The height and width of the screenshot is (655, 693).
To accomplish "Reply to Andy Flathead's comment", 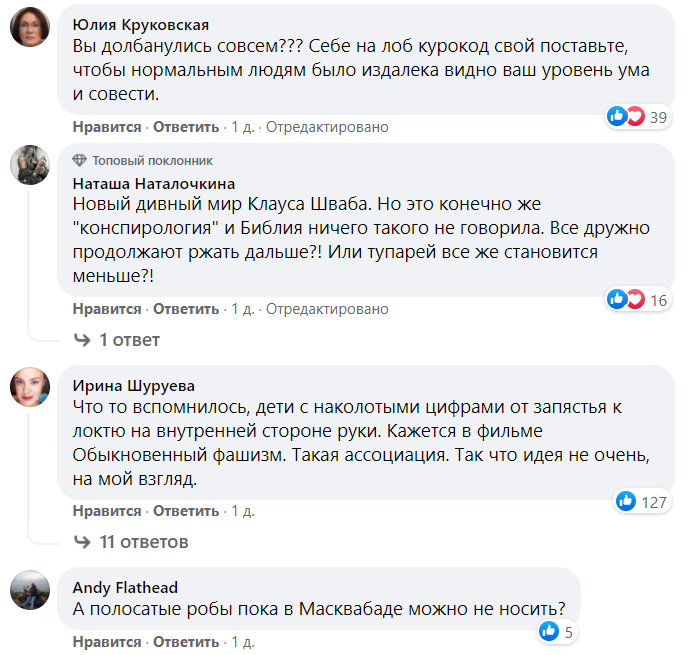I will 186,641.
